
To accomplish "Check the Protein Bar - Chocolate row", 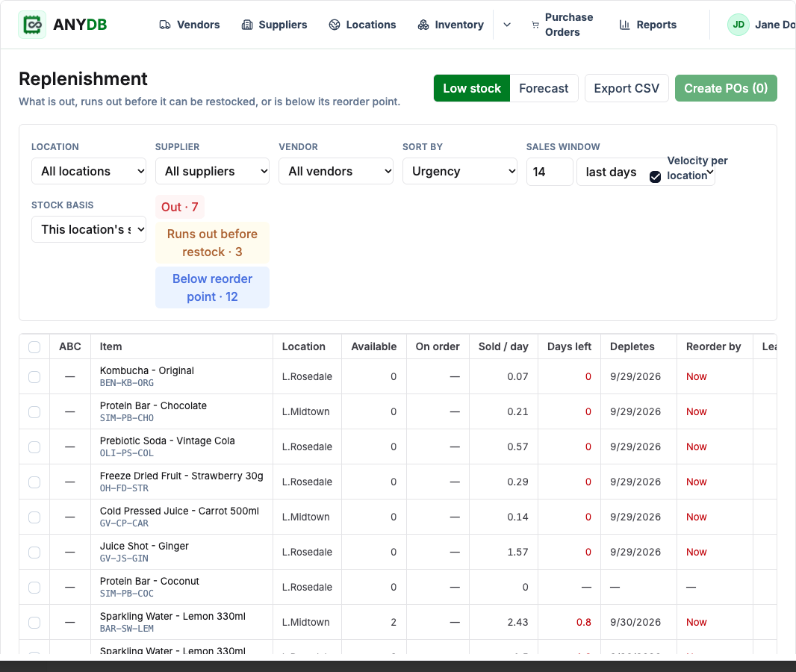I will (x=34, y=411).
